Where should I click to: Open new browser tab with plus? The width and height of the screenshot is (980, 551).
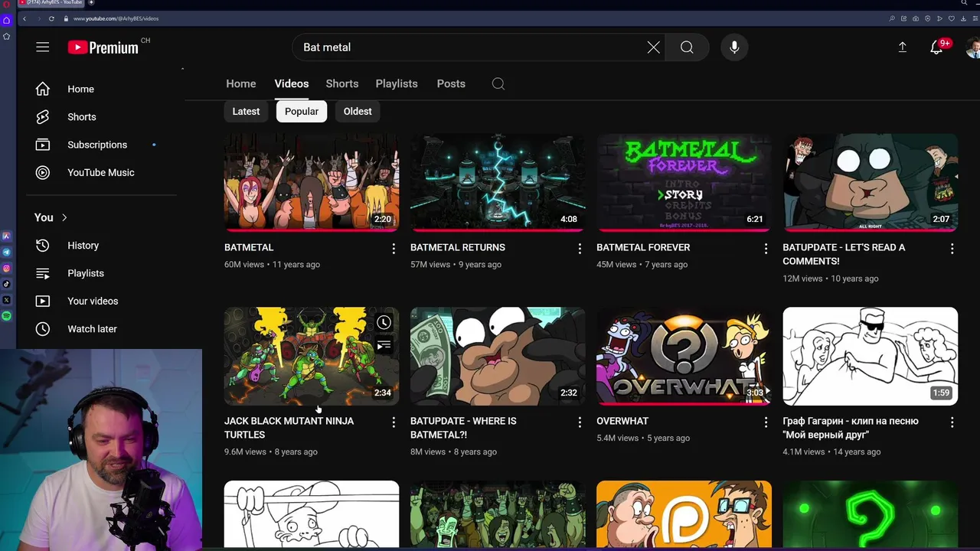[91, 3]
